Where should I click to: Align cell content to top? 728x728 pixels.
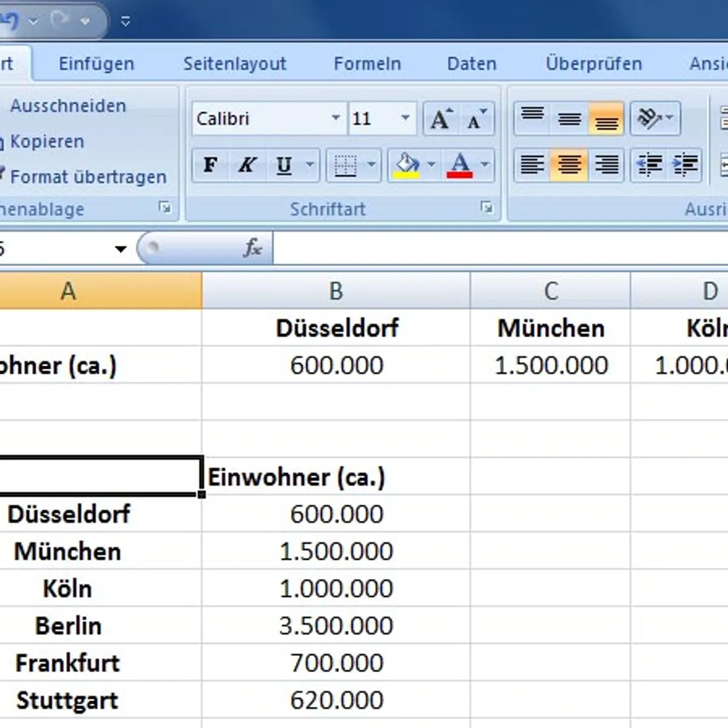pyautogui.click(x=533, y=118)
